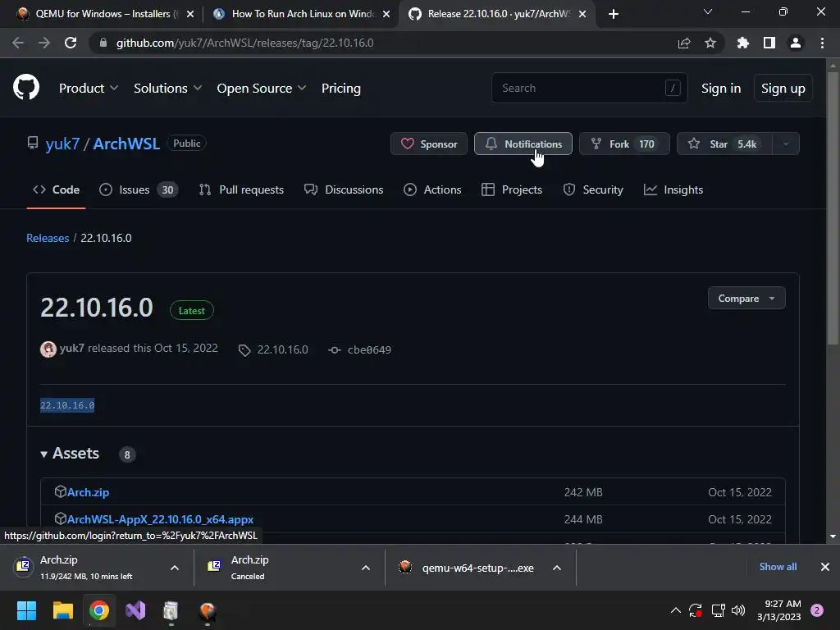The width and height of the screenshot is (840, 630).
Task: Open the Chrome tab search chevron
Action: pos(708,11)
